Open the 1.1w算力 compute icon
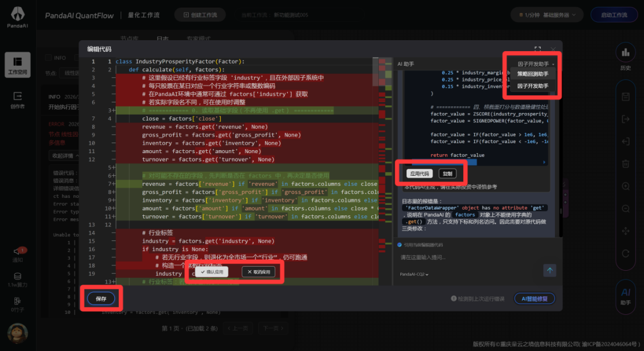The height and width of the screenshot is (351, 644). pos(17,279)
